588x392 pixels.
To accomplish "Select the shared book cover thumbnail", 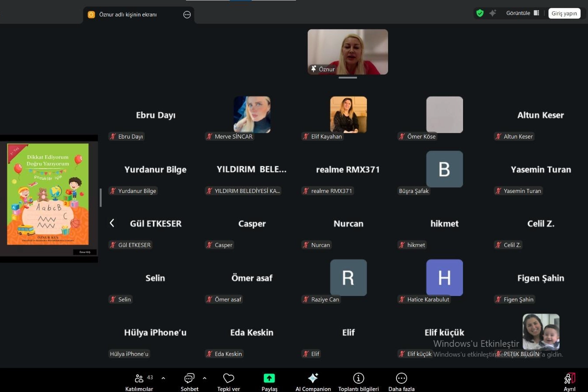I will coord(48,194).
